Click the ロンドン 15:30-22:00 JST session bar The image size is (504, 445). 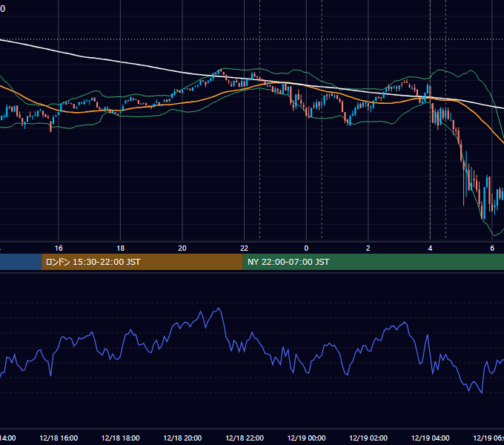(142, 262)
